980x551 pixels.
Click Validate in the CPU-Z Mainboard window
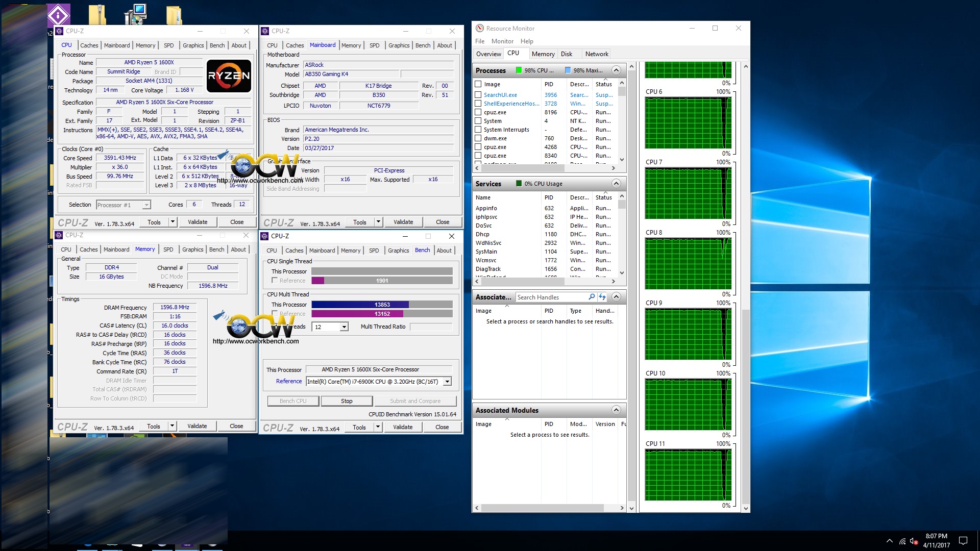(403, 222)
